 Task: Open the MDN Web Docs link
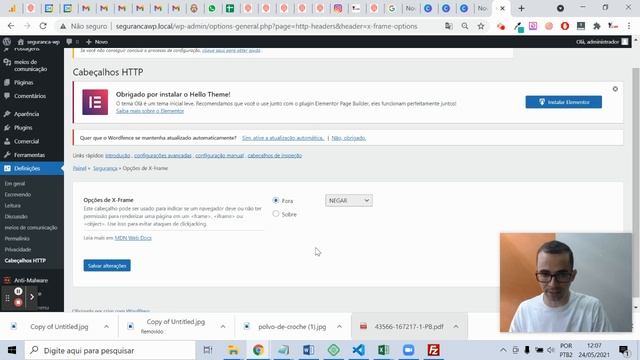tap(133, 238)
